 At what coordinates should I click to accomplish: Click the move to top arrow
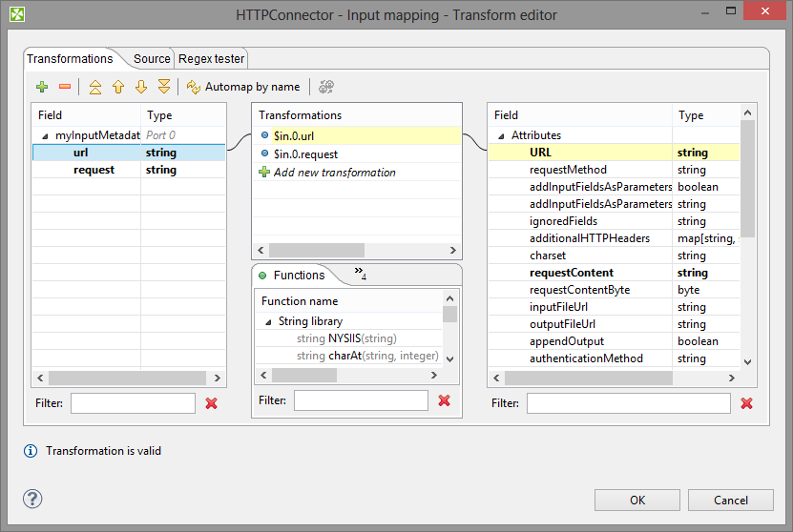point(94,87)
